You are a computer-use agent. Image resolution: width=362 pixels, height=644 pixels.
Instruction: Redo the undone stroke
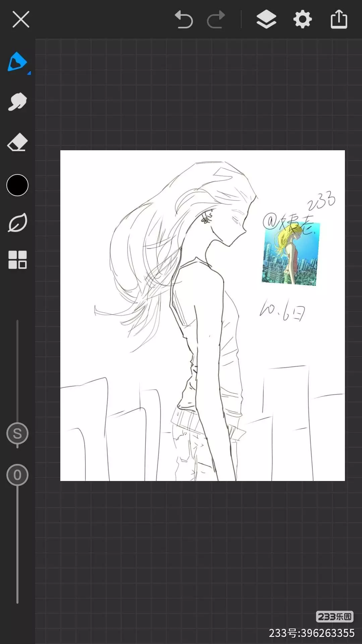(216, 19)
